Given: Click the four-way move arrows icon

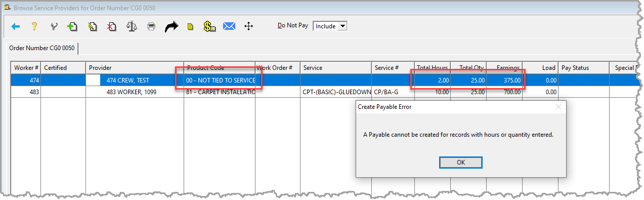Looking at the screenshot, I should [248, 26].
